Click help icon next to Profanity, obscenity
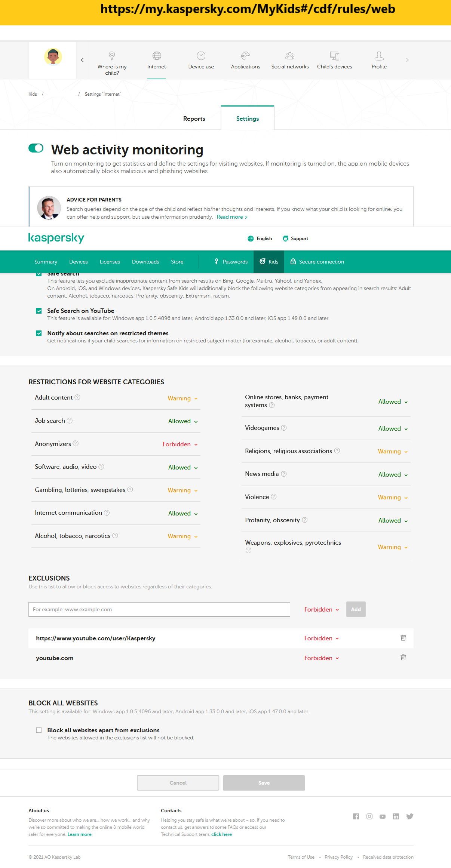Image resolution: width=451 pixels, height=868 pixels. click(305, 520)
